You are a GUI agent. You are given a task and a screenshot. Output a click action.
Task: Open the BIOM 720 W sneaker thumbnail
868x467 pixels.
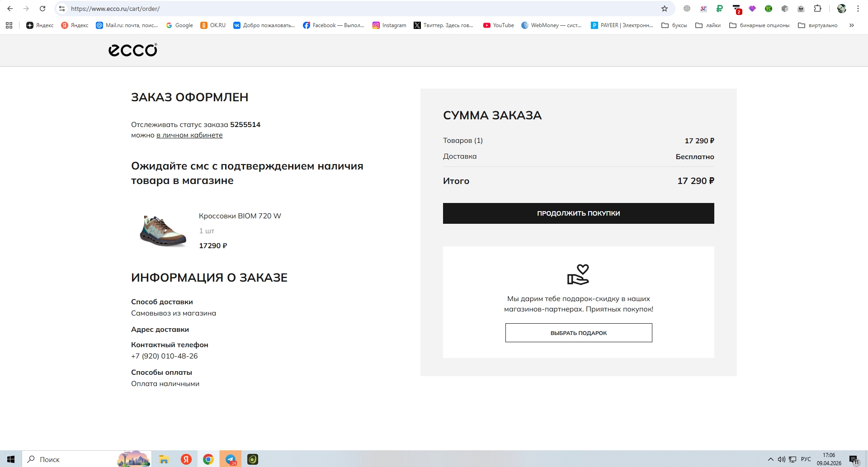click(163, 231)
